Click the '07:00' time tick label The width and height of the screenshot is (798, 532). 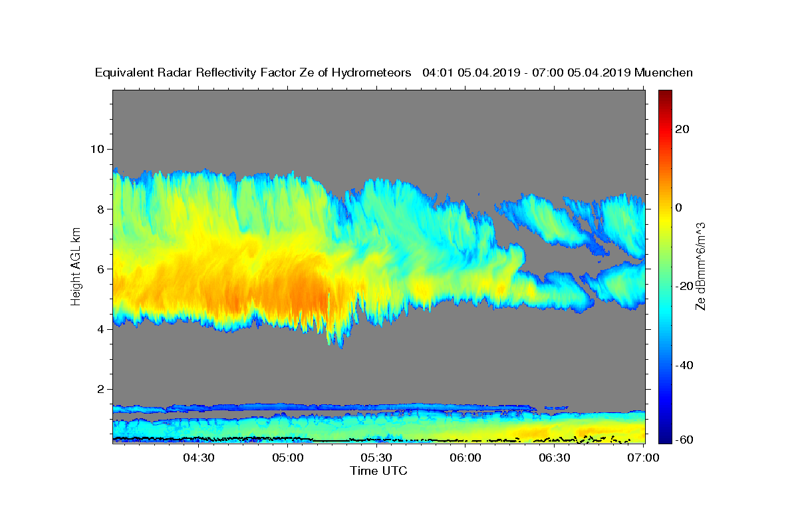643,458
